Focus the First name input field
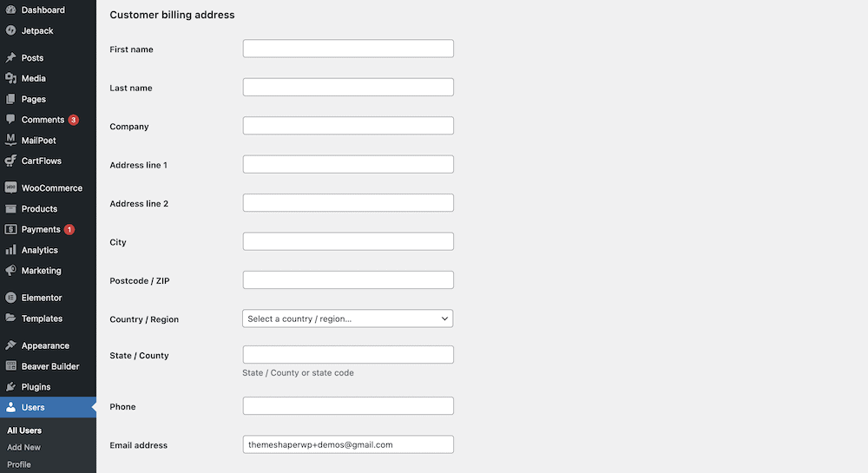 point(348,48)
